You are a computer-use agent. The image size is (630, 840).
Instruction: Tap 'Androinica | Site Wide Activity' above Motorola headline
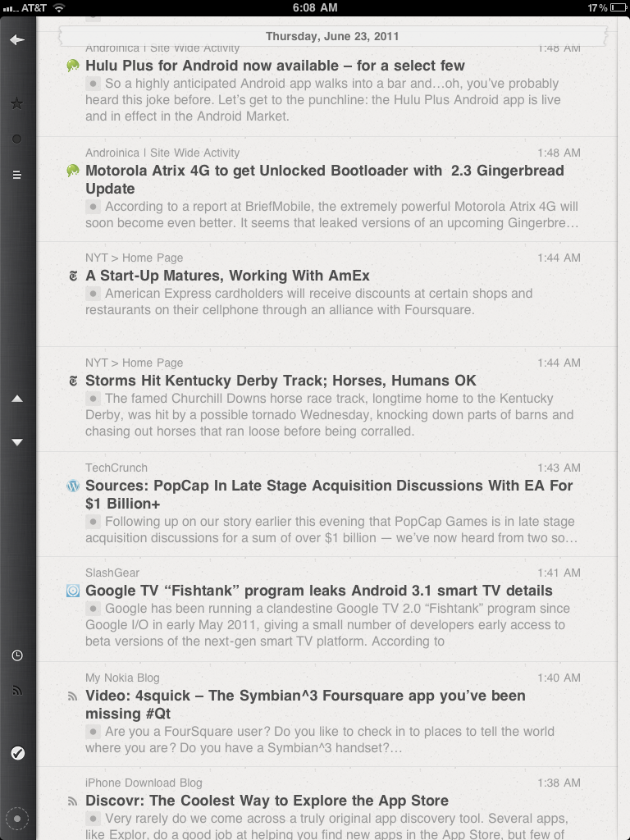tap(162, 153)
